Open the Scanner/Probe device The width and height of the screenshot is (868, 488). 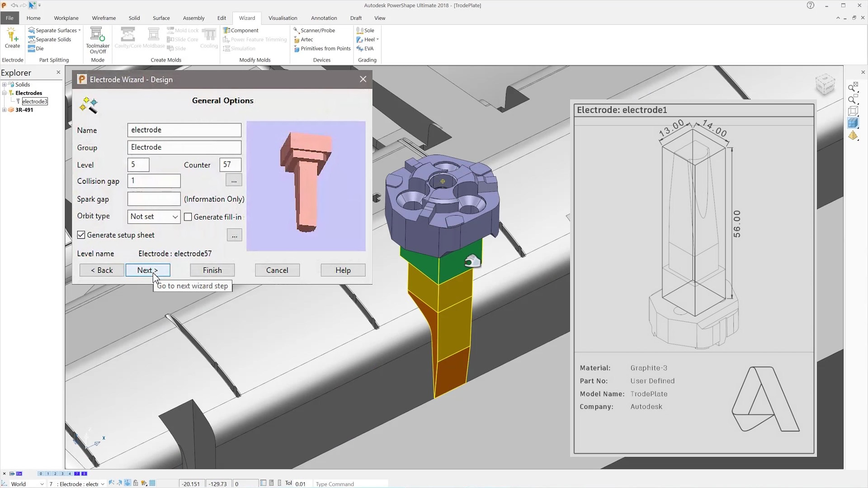[314, 30]
